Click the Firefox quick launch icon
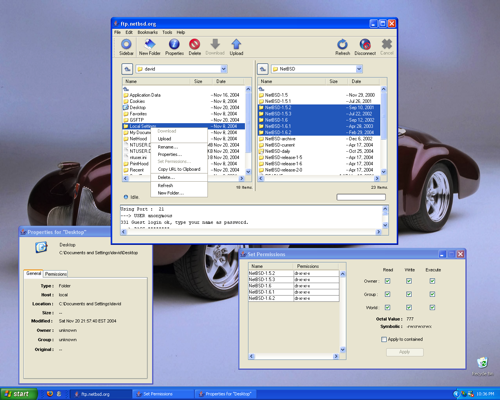This screenshot has width=500, height=400. 50,394
